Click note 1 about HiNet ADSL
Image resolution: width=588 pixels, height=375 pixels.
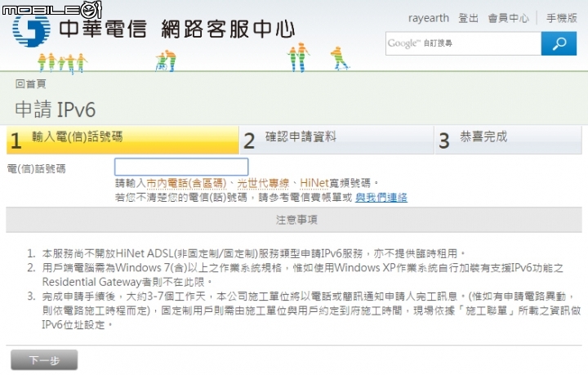253,254
